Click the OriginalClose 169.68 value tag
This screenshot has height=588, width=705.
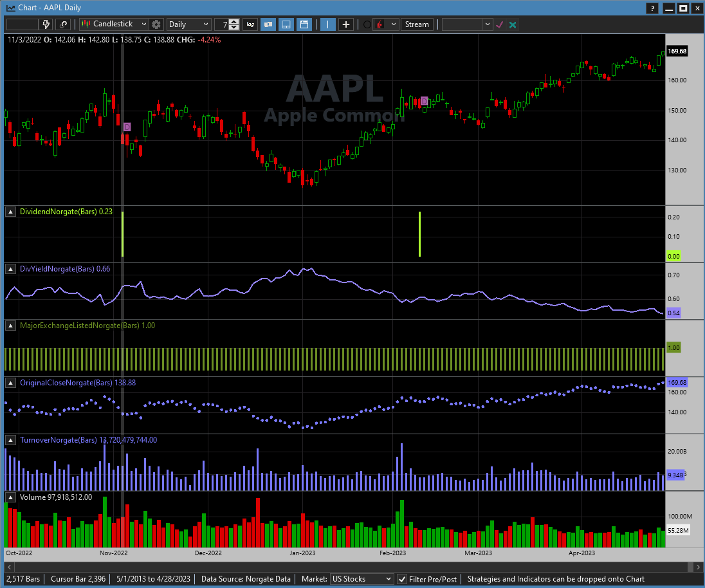(x=677, y=383)
